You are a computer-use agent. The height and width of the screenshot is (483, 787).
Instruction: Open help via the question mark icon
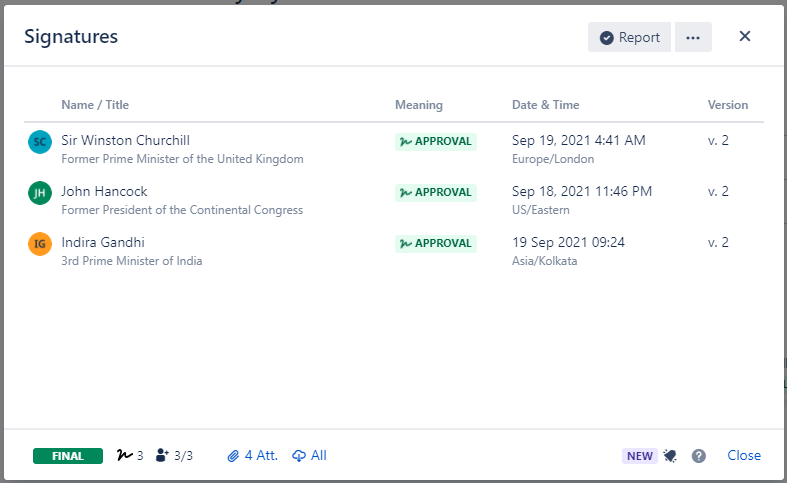pyautogui.click(x=699, y=456)
